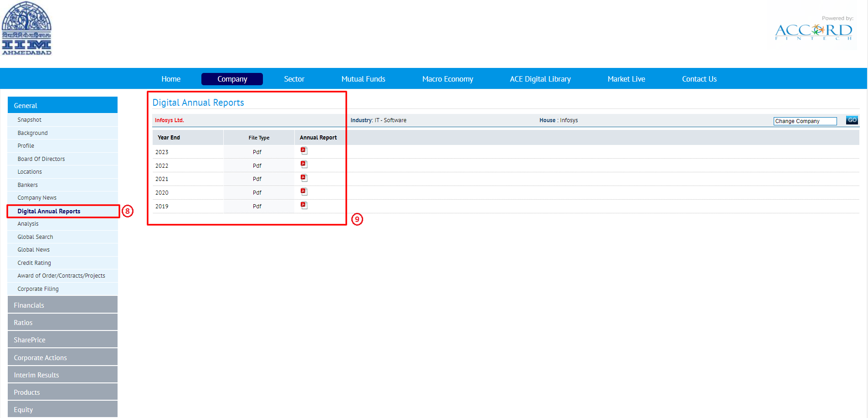Viewport: 868px width, 418px height.
Task: Select Digital Annual Reports in sidebar
Action: [x=49, y=211]
